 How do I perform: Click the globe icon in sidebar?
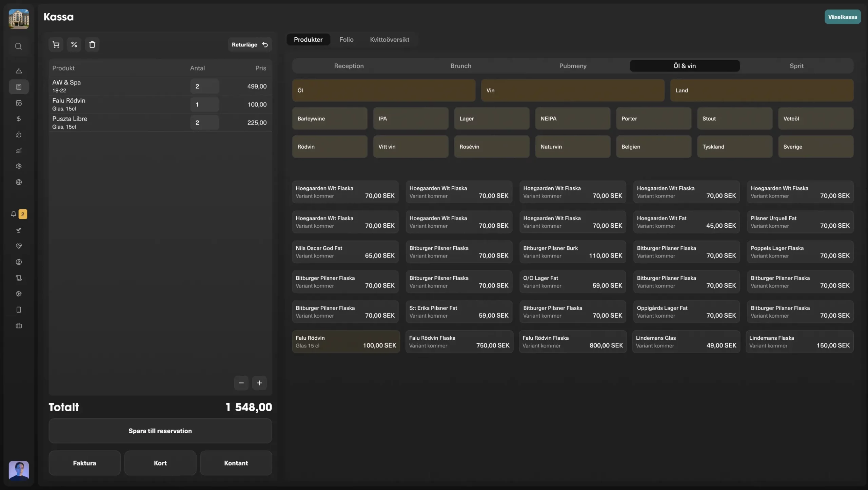tap(19, 182)
